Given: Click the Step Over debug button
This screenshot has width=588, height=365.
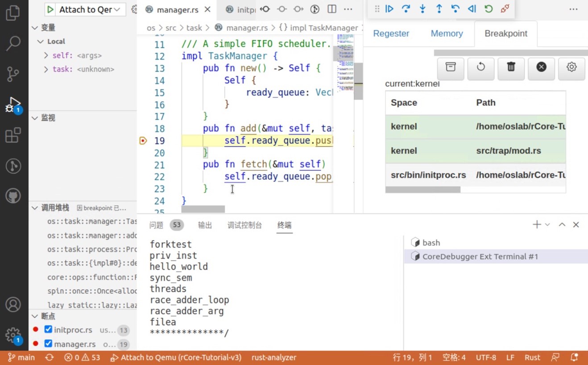Looking at the screenshot, I should [x=406, y=9].
